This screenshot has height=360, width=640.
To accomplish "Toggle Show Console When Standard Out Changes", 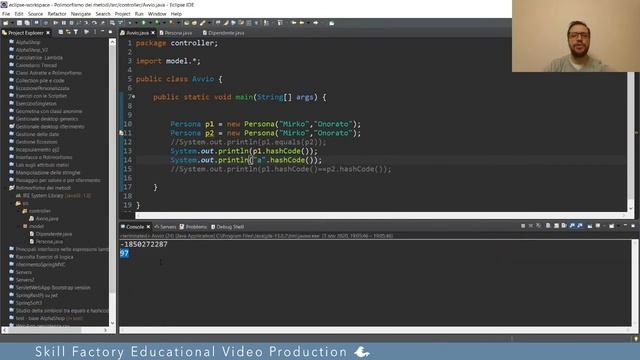I will pos(572,226).
